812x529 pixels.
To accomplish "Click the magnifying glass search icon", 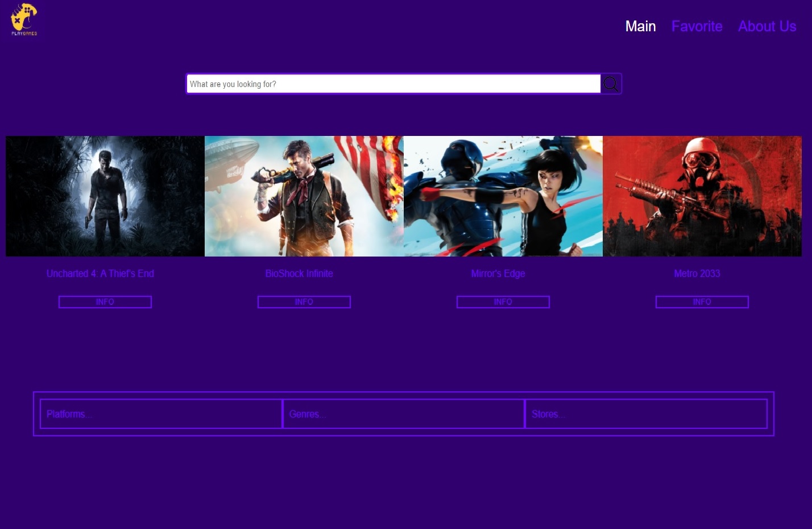I will point(611,84).
